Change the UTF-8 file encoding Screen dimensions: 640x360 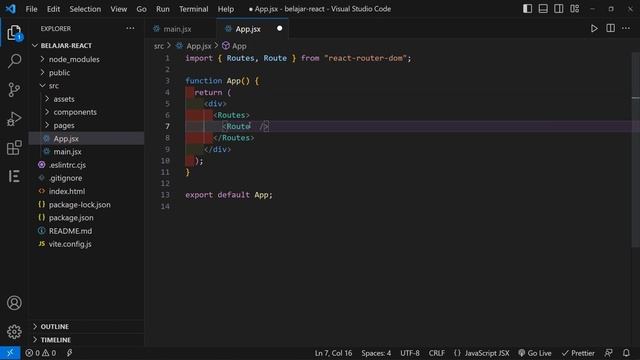(410, 353)
